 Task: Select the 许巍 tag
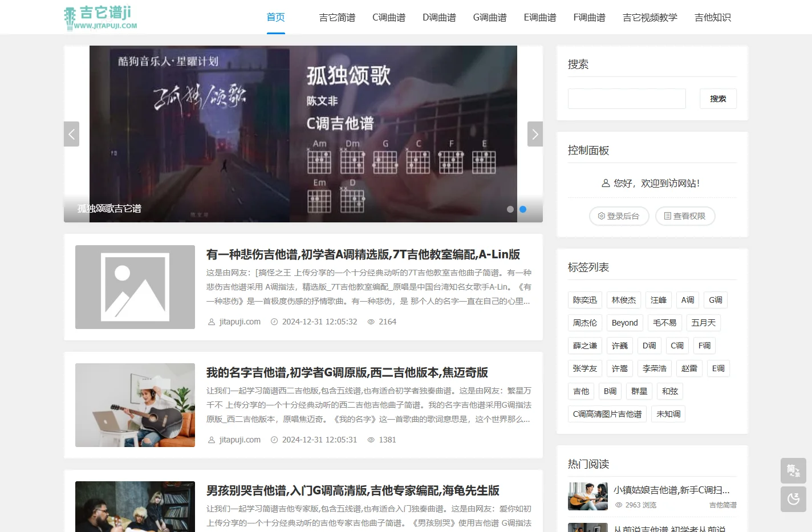620,346
